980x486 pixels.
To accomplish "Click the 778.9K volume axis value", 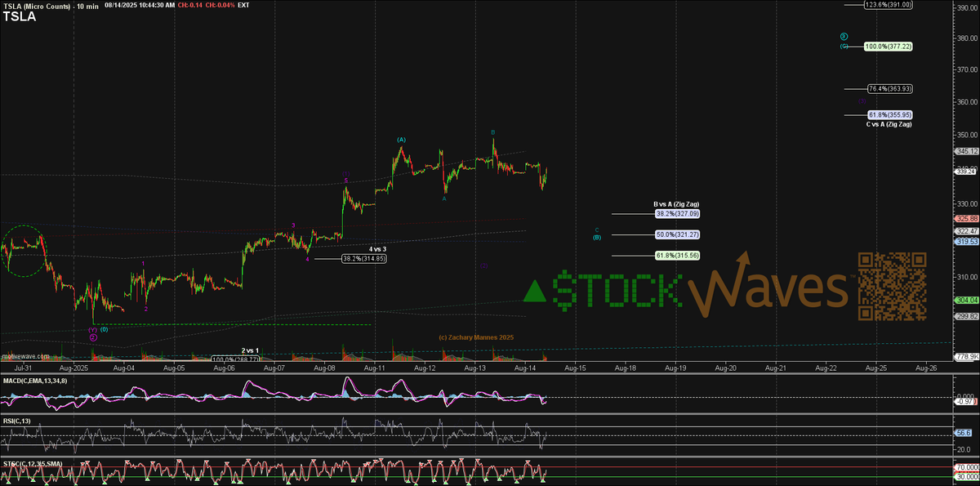I will [966, 357].
